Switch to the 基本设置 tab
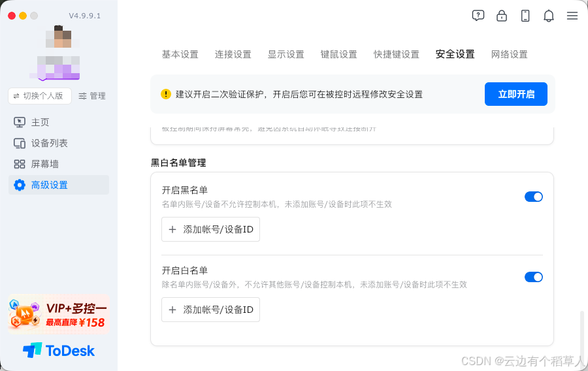This screenshot has height=371, width=588. tap(180, 54)
